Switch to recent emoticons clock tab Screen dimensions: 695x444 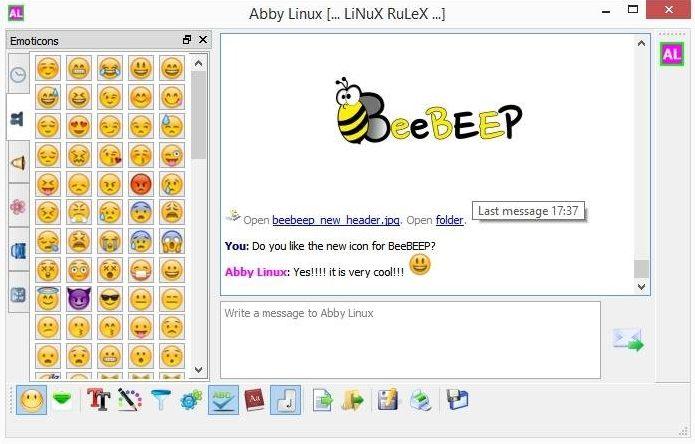tap(18, 74)
